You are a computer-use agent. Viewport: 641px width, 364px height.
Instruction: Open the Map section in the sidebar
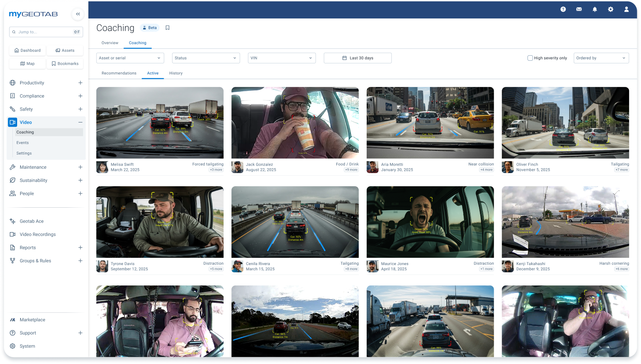(27, 63)
